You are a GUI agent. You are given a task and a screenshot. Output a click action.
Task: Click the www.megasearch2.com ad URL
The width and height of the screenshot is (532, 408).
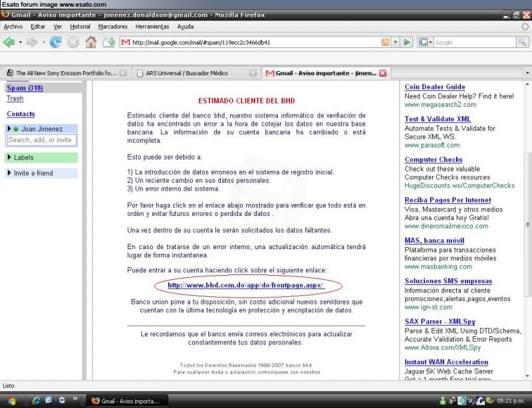tap(440, 104)
